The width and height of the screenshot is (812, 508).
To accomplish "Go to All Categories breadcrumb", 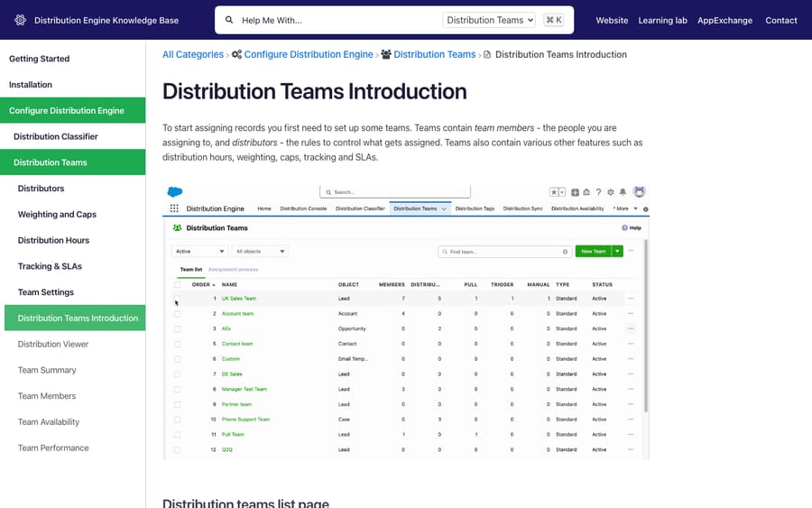I will pyautogui.click(x=193, y=54).
